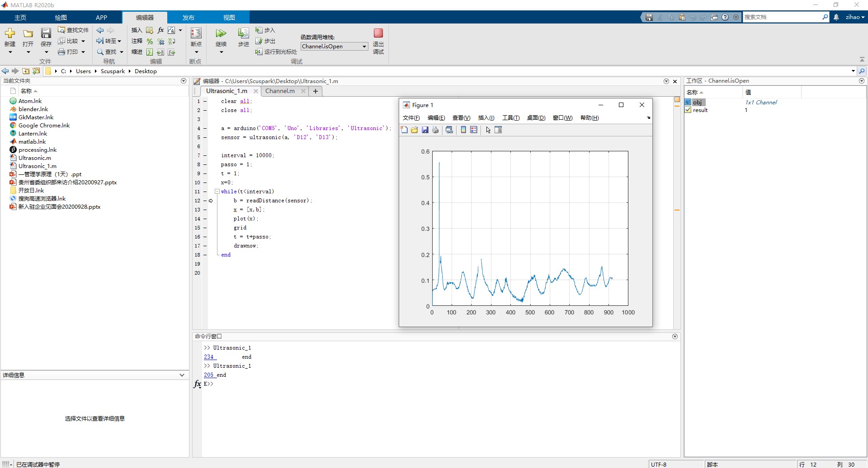Open the 新建 (New) dropdown arrow

tap(10, 52)
